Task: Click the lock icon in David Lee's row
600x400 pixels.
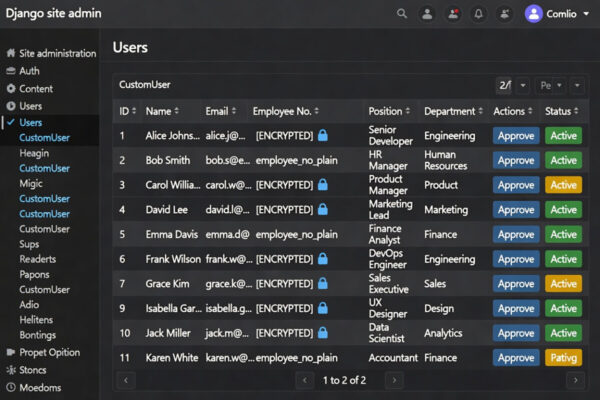Action: tap(323, 209)
